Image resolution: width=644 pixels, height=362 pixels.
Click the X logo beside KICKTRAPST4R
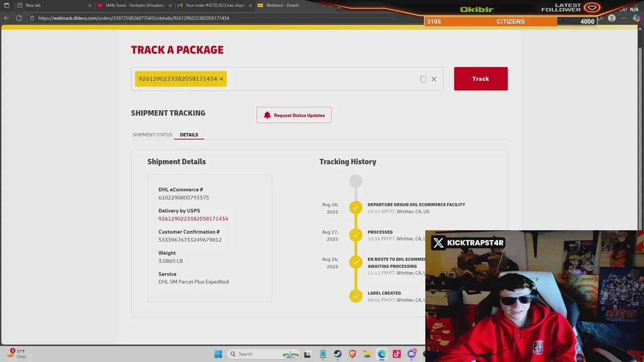coord(439,243)
